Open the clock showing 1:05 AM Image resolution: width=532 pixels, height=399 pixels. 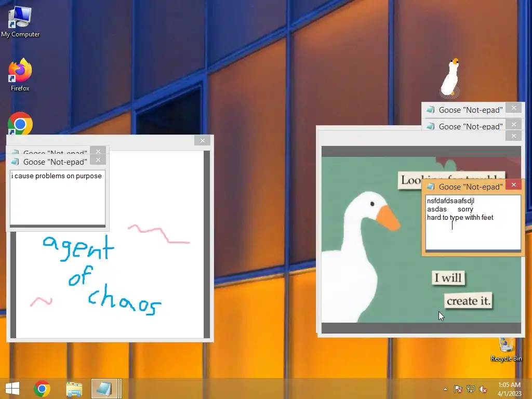pyautogui.click(x=509, y=389)
